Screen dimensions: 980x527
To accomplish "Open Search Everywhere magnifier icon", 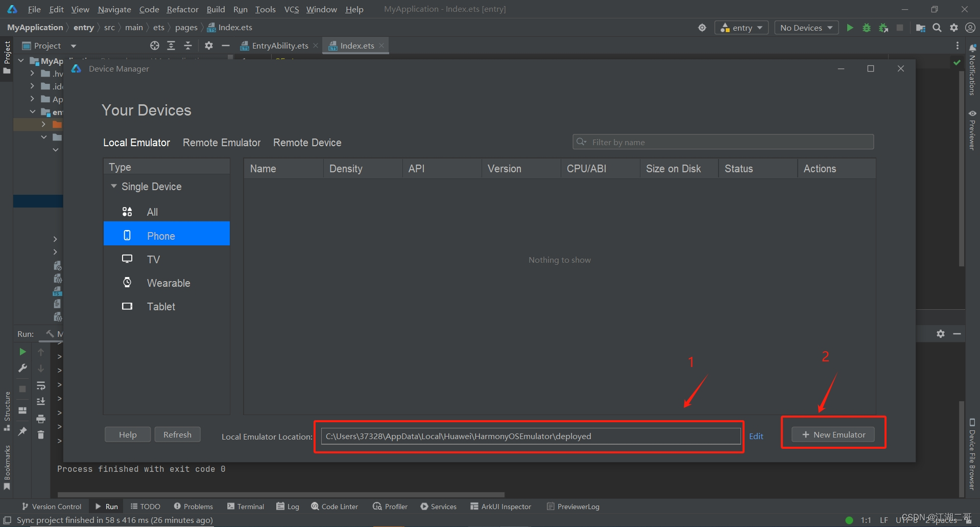I will pyautogui.click(x=937, y=28).
